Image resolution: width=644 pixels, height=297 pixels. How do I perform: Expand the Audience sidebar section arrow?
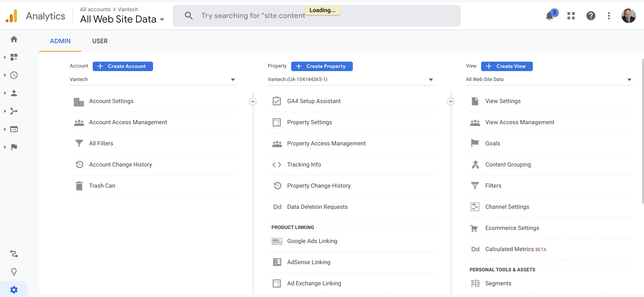[x=5, y=93]
